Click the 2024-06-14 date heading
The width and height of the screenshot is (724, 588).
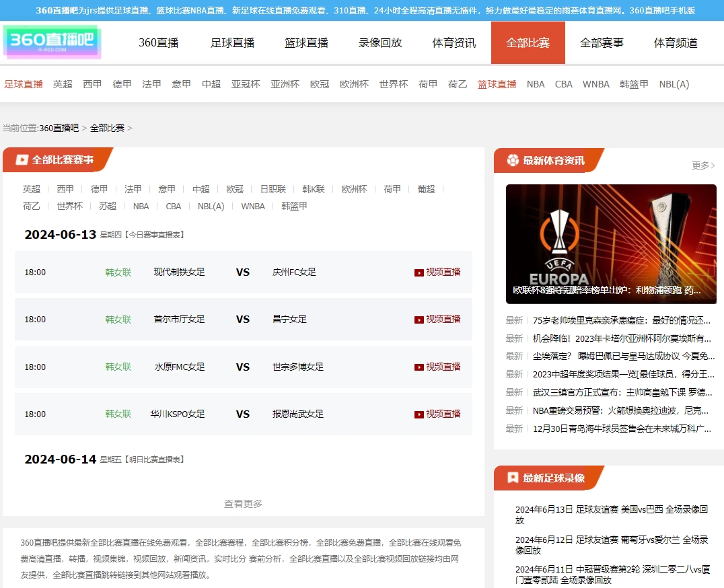coord(61,460)
